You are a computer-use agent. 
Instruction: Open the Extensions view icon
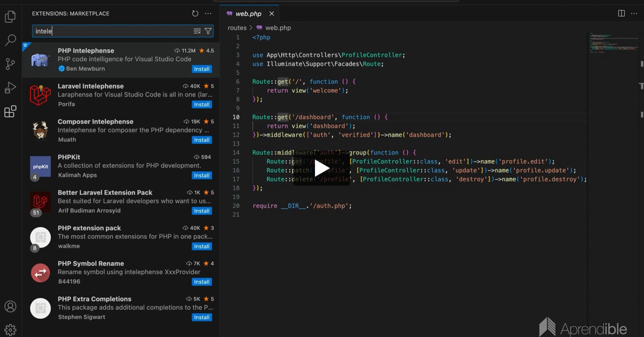(x=10, y=112)
